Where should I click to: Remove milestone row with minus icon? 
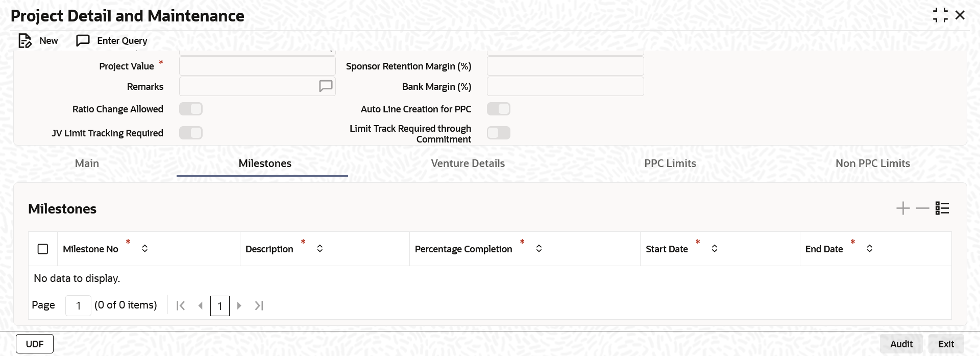click(x=922, y=208)
